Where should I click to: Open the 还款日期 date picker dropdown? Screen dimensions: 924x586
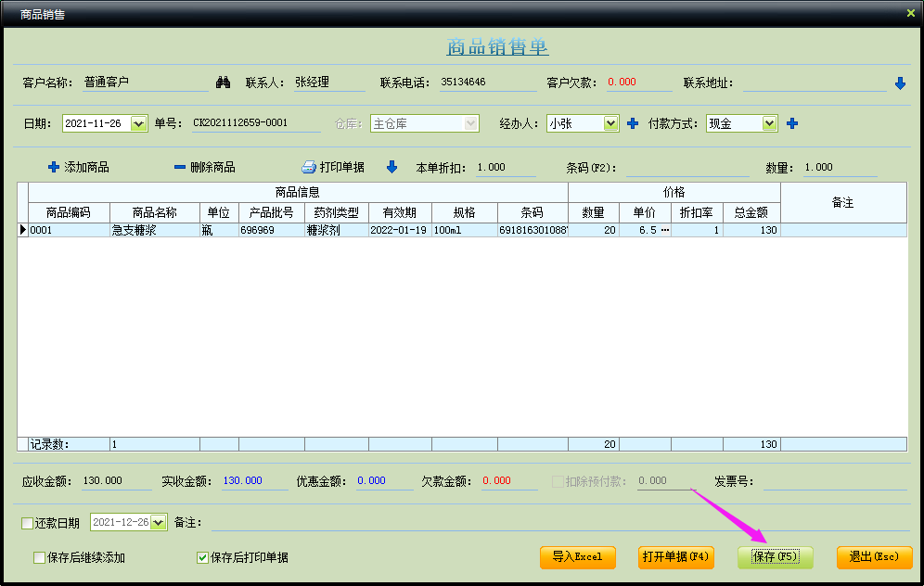click(x=158, y=522)
